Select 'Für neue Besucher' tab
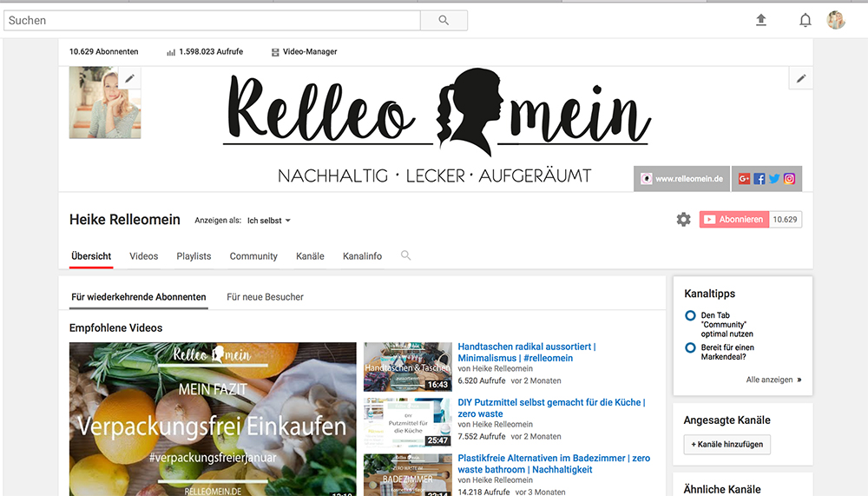Viewport: 868px width, 496px height. click(x=265, y=297)
